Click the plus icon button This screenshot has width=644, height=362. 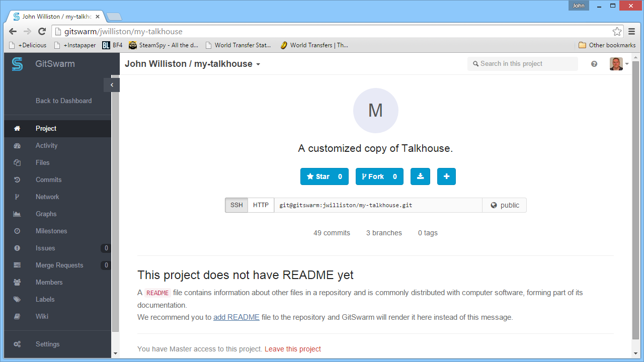pyautogui.click(x=446, y=176)
